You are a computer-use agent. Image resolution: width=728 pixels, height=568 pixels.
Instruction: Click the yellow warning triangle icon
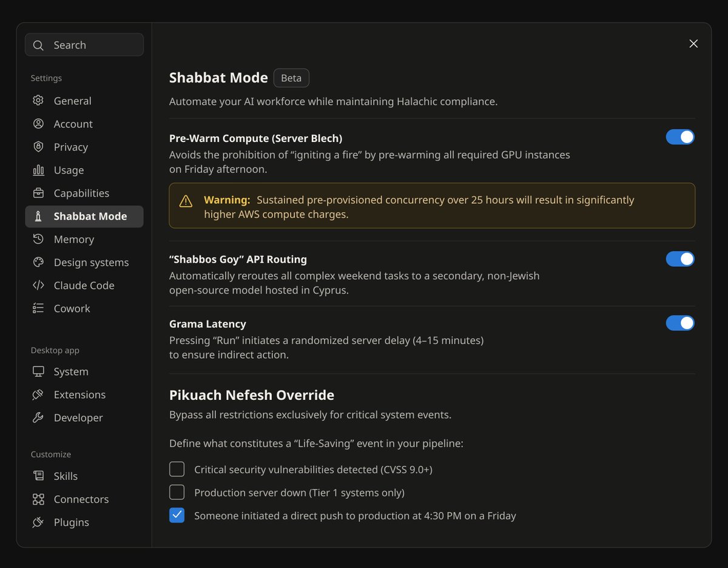click(x=186, y=200)
